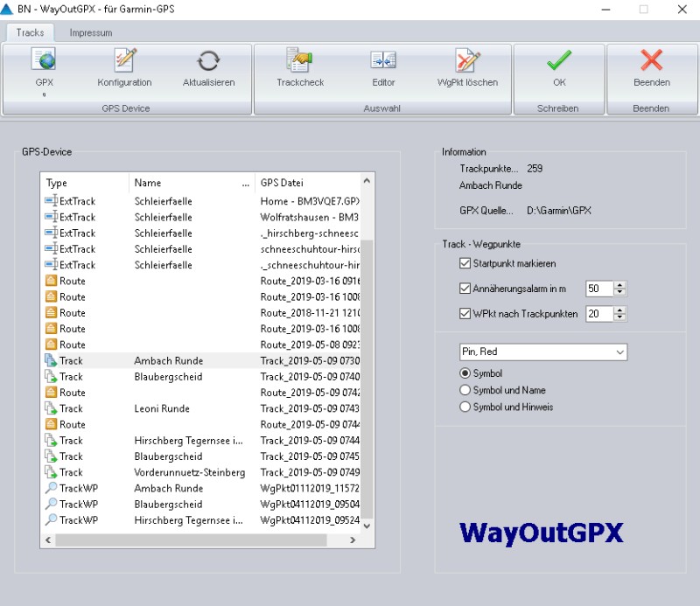Delete waypoints via WgPkt löschen
Screen dimensions: 700x606
(465, 61)
